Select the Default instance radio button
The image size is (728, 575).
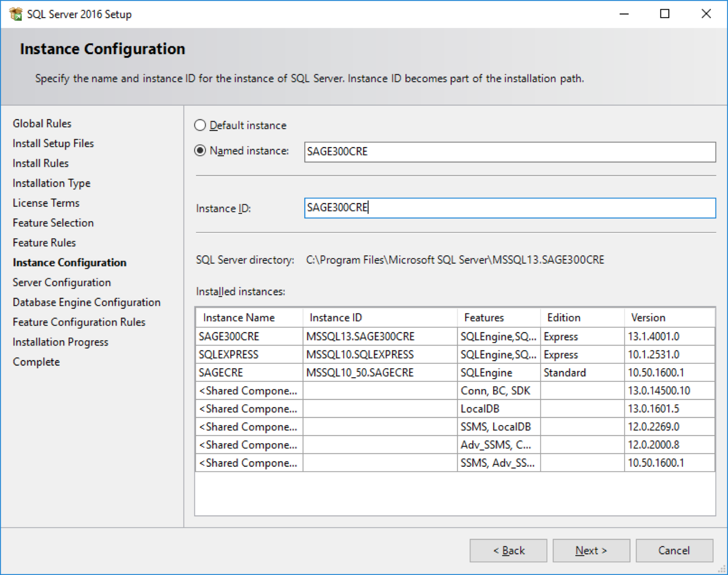200,125
